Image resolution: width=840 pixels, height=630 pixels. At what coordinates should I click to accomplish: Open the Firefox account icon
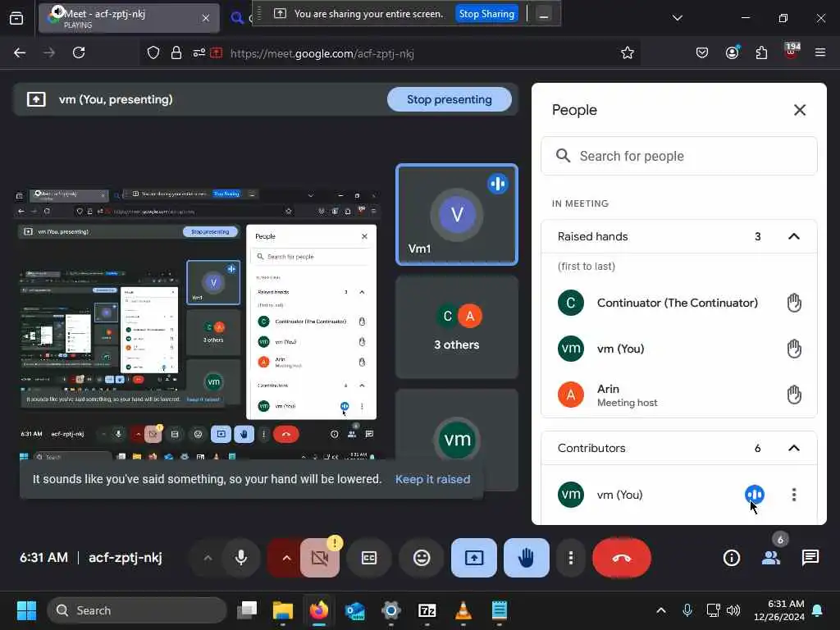pos(732,52)
